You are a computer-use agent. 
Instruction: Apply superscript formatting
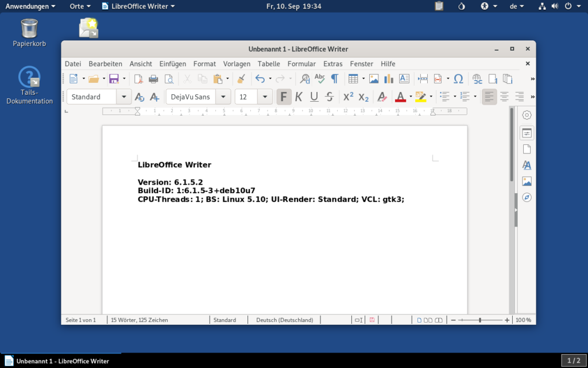tap(349, 97)
